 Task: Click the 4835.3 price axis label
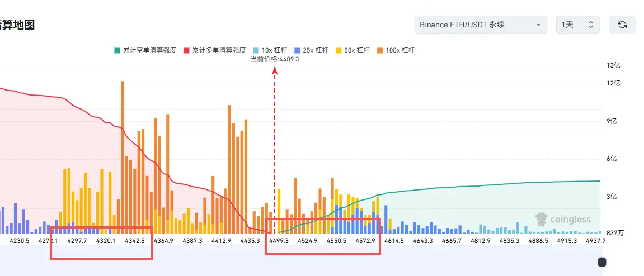(509, 241)
